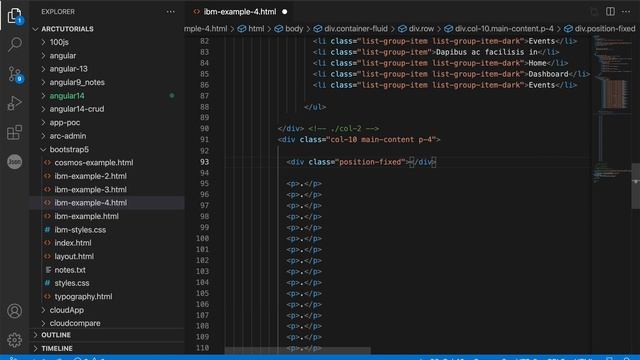Click the text file icon of notes.txt
The image size is (640, 360).
[48, 270]
